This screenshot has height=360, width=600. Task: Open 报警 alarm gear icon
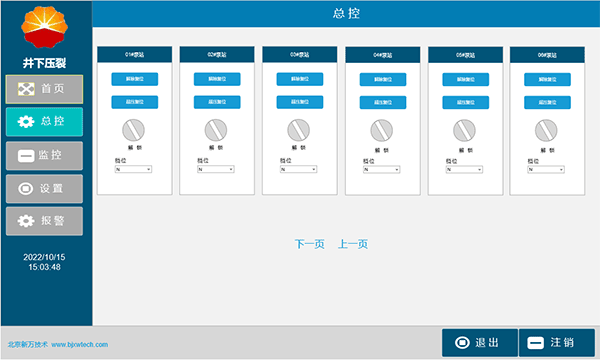[x=26, y=221]
